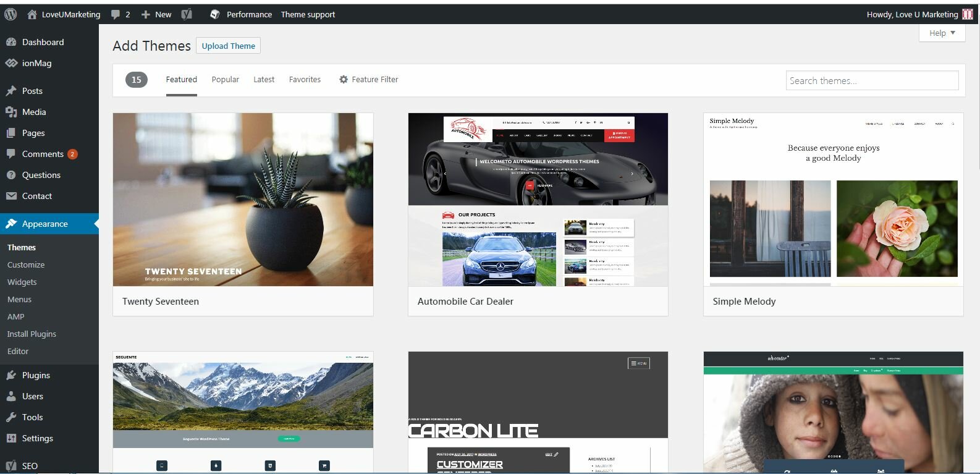Viewport: 980px width, 474px height.
Task: Open the Editor submenu link
Action: coord(18,351)
